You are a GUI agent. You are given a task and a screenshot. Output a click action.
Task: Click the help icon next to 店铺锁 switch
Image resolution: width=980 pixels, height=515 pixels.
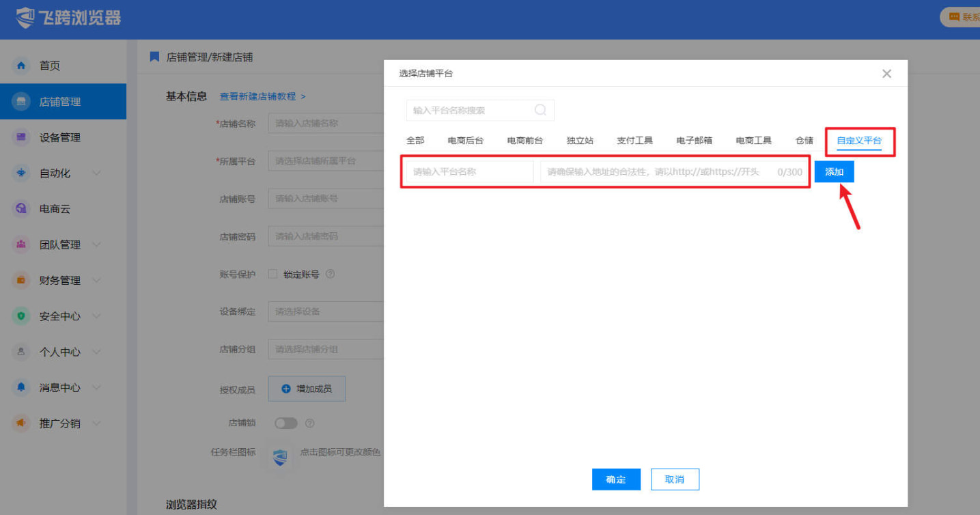tap(309, 423)
